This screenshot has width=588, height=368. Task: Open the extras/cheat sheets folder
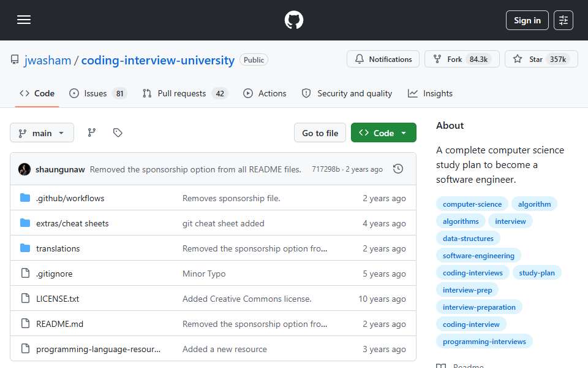72,223
